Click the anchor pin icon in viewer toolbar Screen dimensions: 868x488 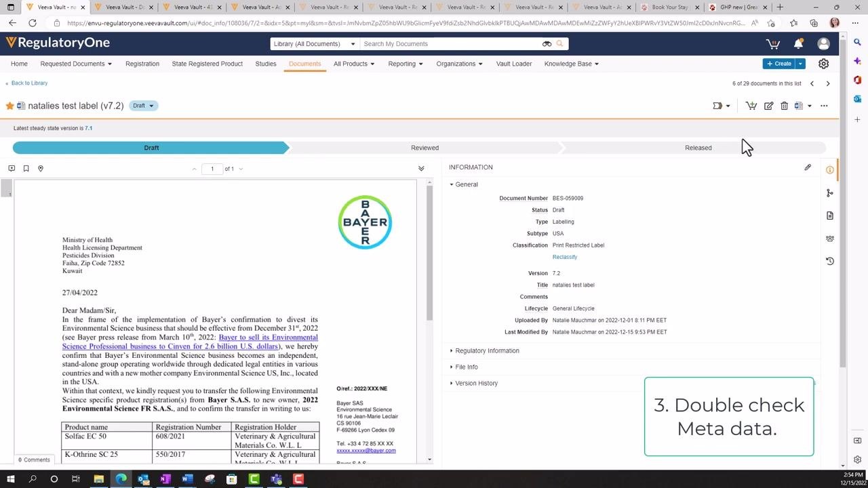(41, 168)
